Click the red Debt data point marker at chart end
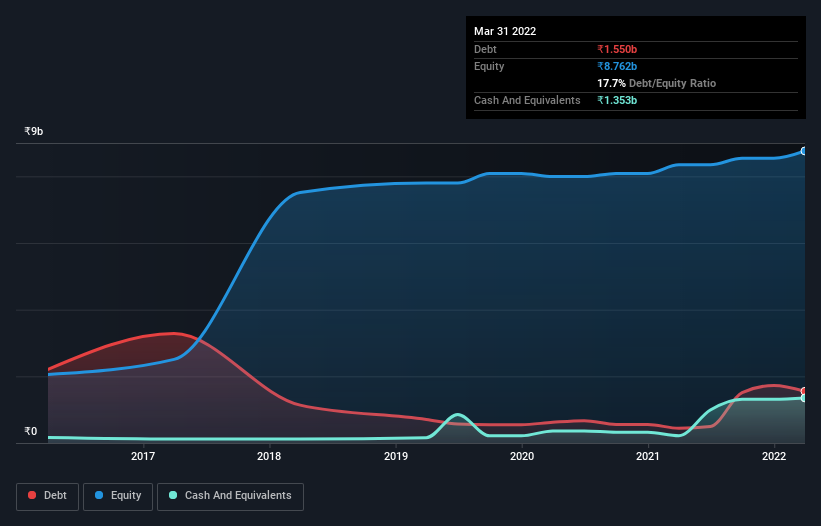The width and height of the screenshot is (821, 526). 804,391
